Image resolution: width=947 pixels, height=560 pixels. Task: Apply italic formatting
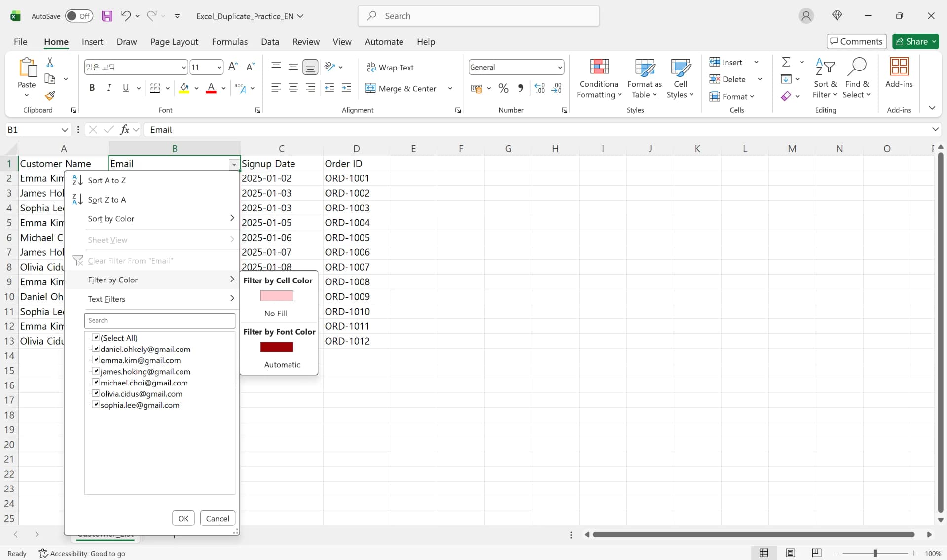(x=109, y=87)
